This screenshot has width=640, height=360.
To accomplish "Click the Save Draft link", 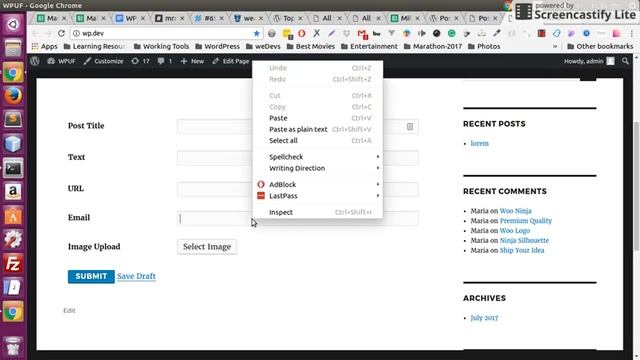I will pyautogui.click(x=136, y=276).
